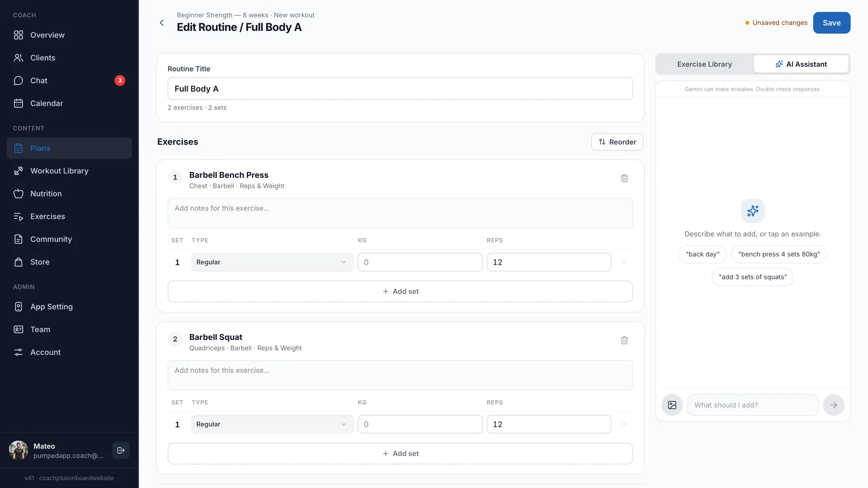Save the routine changes
868x488 pixels.
[x=832, y=23]
